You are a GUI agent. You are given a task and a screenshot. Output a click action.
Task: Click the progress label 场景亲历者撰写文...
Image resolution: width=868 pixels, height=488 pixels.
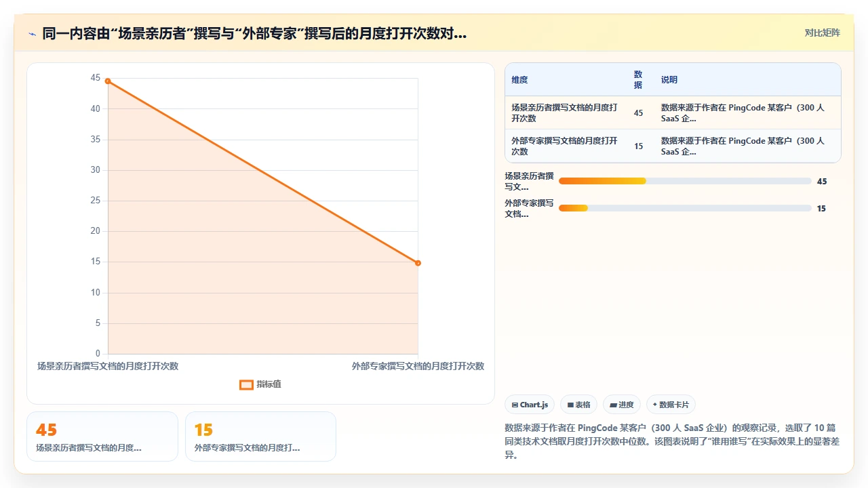point(529,181)
